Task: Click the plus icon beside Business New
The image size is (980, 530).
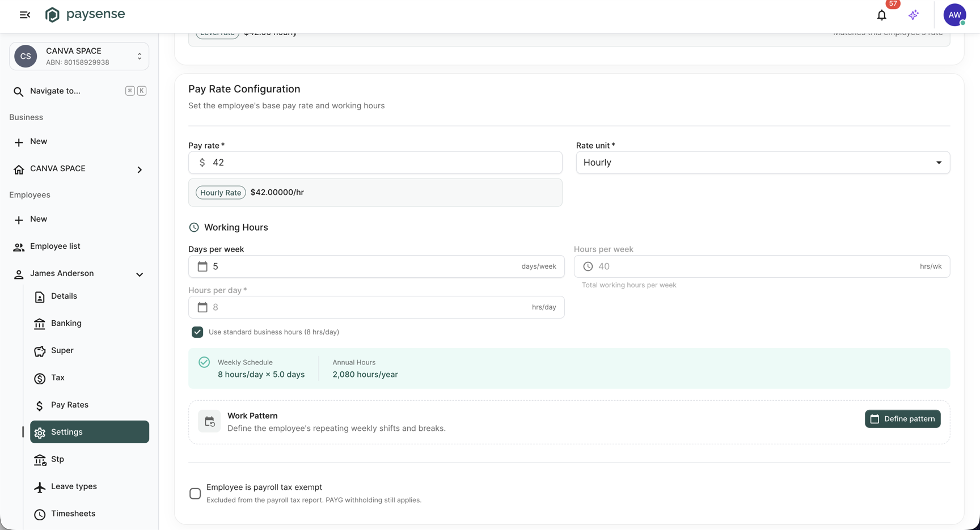Action: point(19,142)
